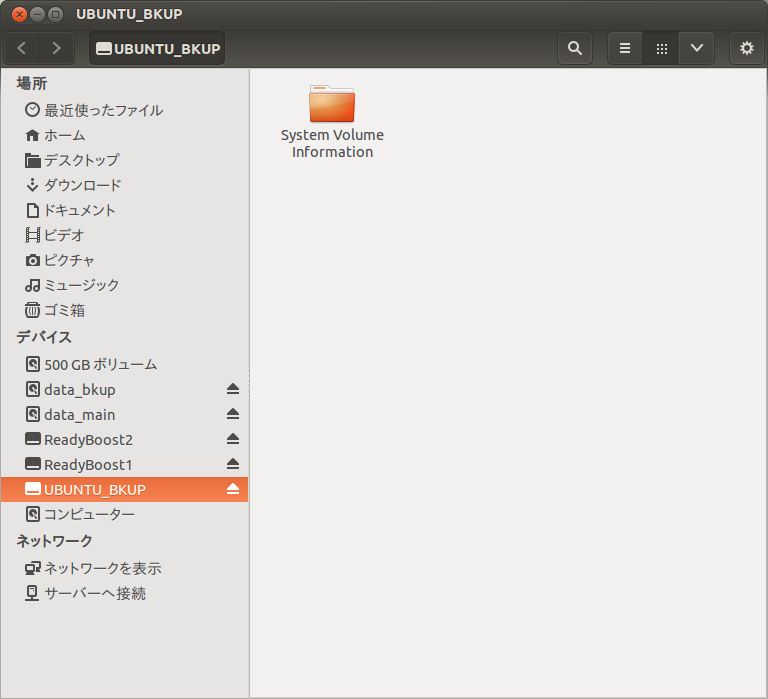Screen dimensions: 768x699
Task: Open the ReadyBoost2 device
Action: pos(124,439)
